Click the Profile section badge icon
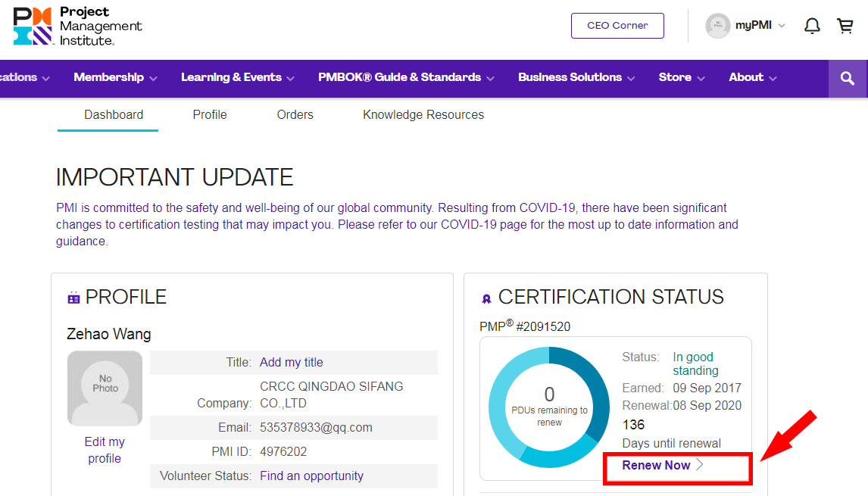Image resolution: width=868 pixels, height=496 pixels. pyautogui.click(x=73, y=298)
